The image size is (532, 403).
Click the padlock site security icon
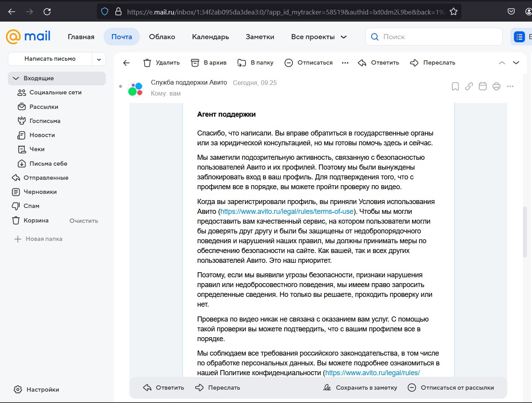point(118,12)
